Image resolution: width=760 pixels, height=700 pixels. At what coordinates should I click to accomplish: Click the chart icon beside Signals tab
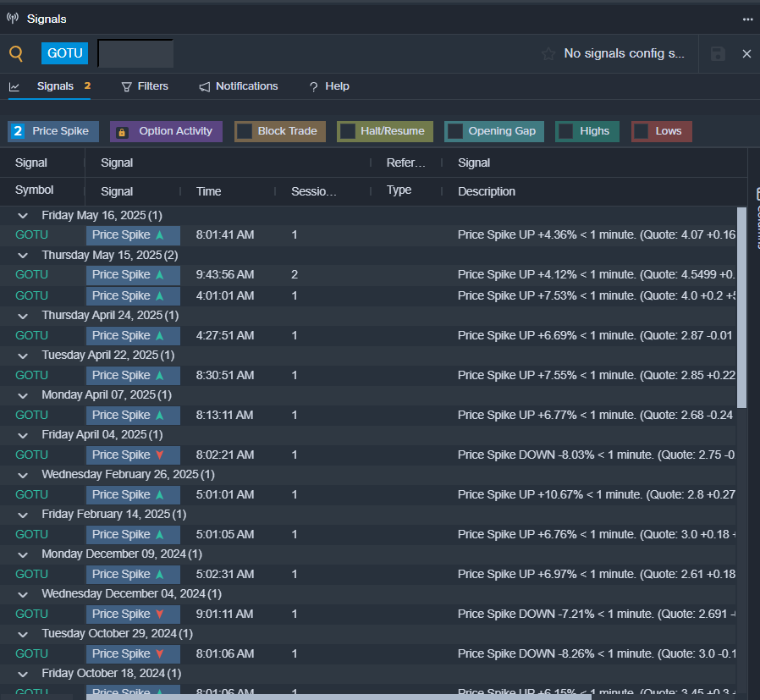pos(14,87)
